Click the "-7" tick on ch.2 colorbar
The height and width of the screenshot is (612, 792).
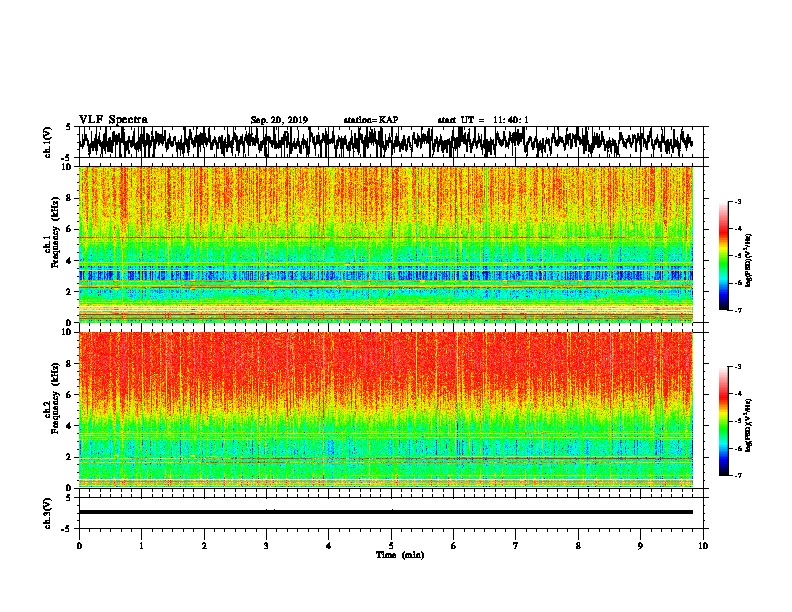(737, 475)
